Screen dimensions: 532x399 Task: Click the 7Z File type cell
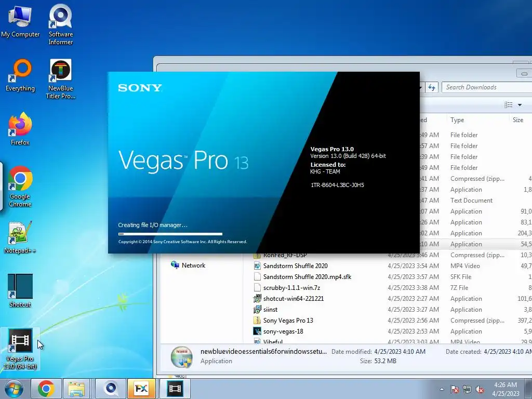click(459, 288)
